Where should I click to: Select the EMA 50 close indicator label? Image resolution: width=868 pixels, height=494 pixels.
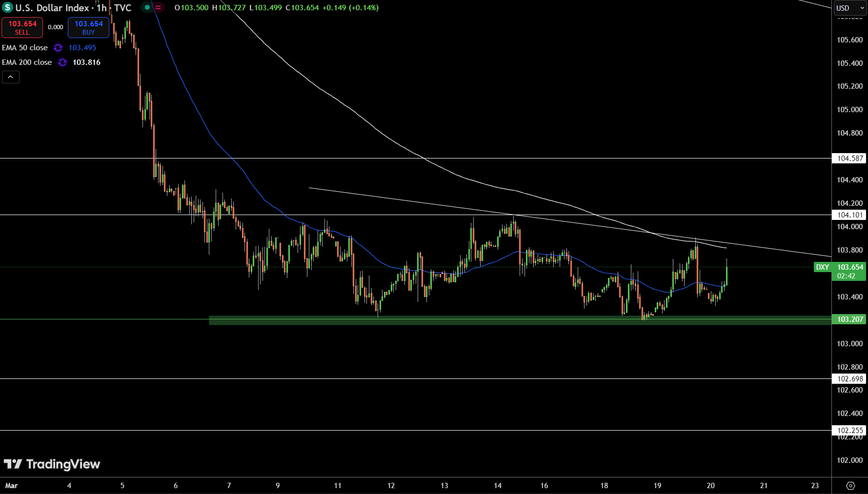(x=25, y=48)
